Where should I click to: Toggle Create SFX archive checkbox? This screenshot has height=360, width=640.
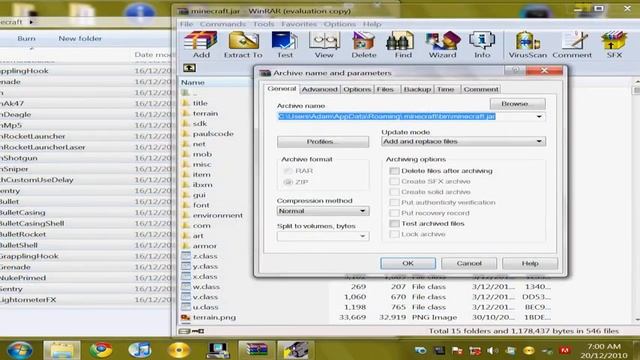[x=394, y=181]
